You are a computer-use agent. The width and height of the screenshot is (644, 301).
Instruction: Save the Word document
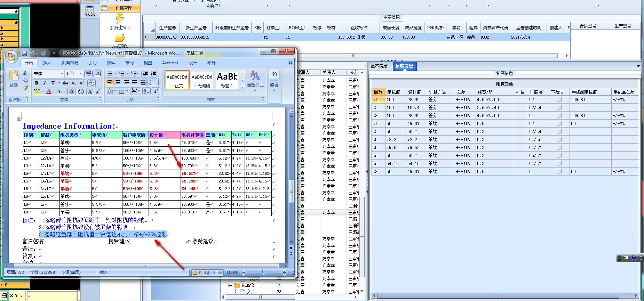tap(25, 53)
